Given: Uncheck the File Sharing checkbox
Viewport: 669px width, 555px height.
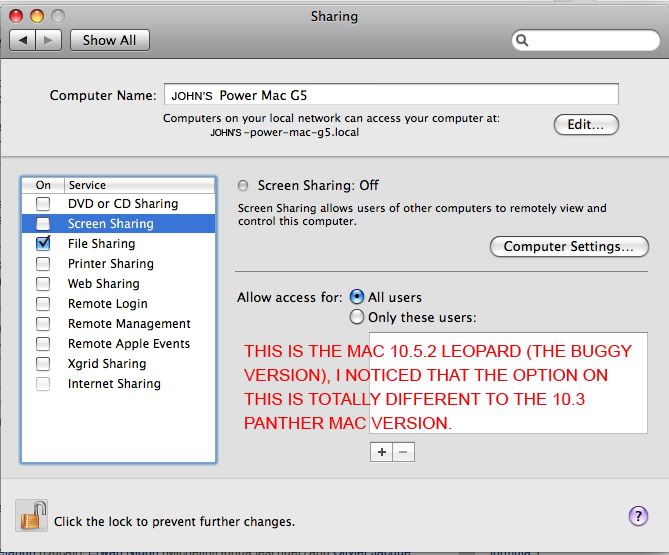Looking at the screenshot, I should [x=43, y=244].
